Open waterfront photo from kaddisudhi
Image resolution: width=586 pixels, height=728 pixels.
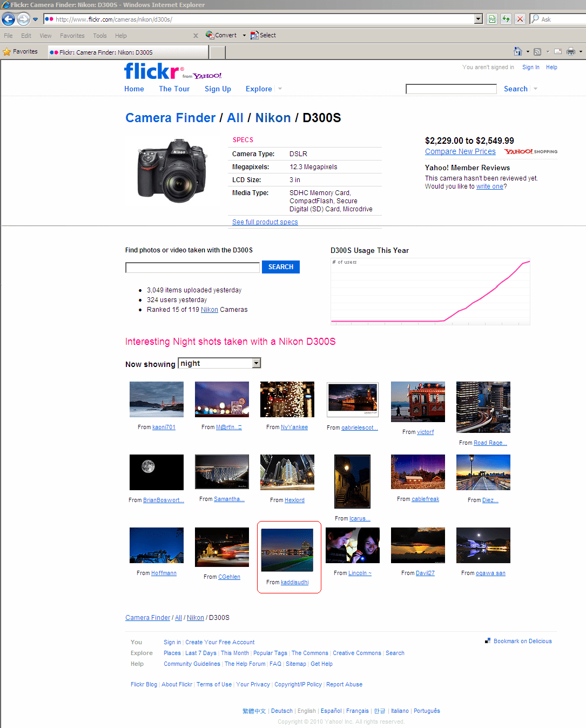coord(287,550)
